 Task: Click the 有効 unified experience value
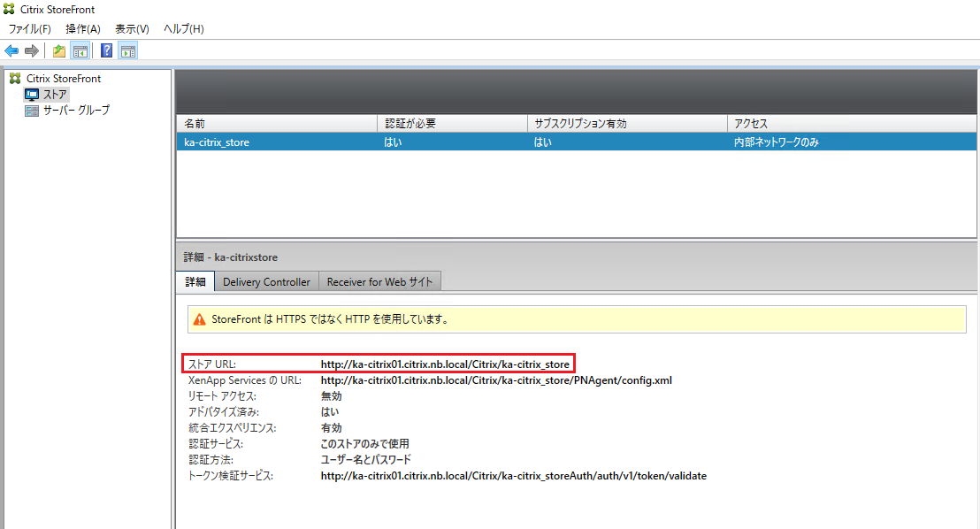[332, 427]
